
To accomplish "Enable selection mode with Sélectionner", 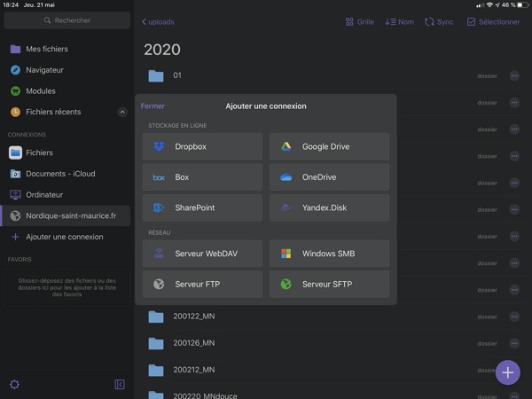I will tap(493, 21).
